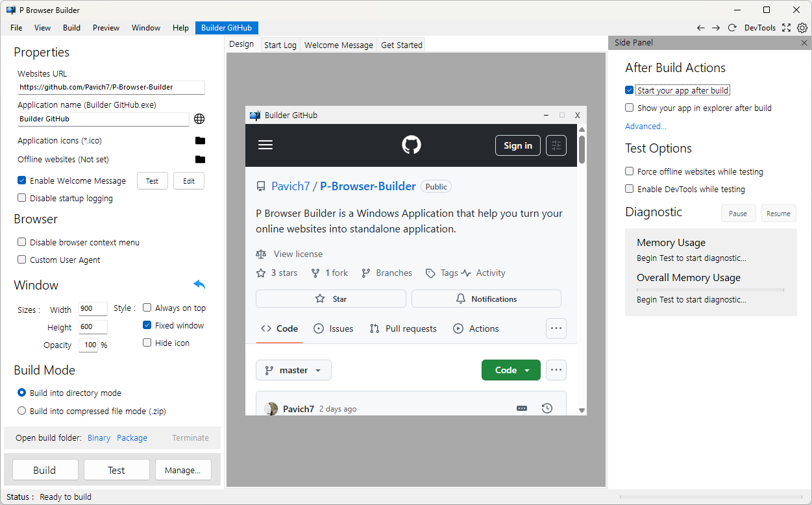The width and height of the screenshot is (812, 505).
Task: Browse for application icons with folder icon
Action: pyautogui.click(x=200, y=140)
